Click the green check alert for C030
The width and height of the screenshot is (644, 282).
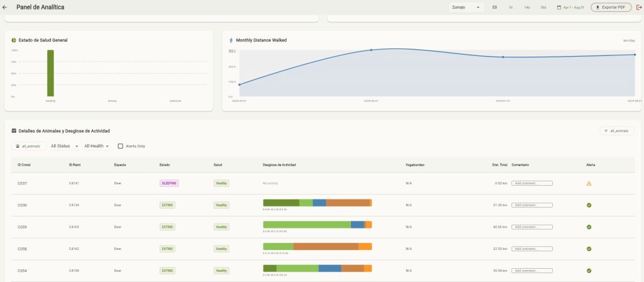pos(589,205)
